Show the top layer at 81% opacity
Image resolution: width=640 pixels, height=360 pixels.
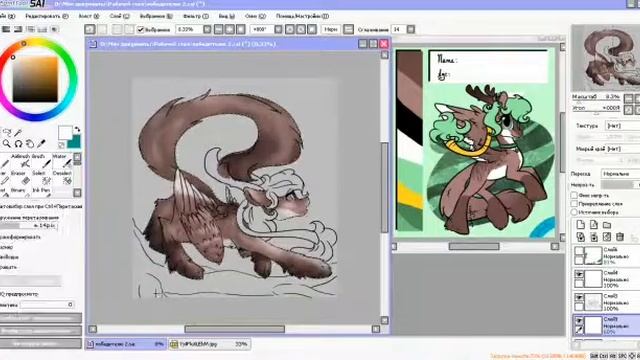(579, 251)
